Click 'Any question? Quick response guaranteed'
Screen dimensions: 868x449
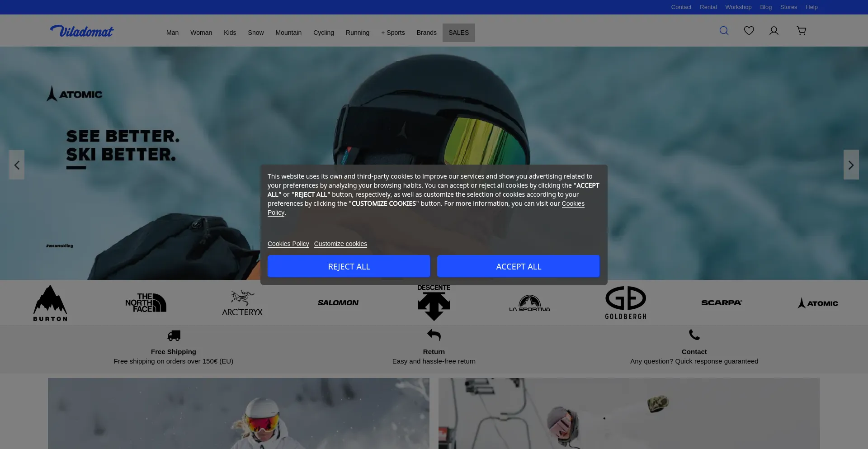694,361
